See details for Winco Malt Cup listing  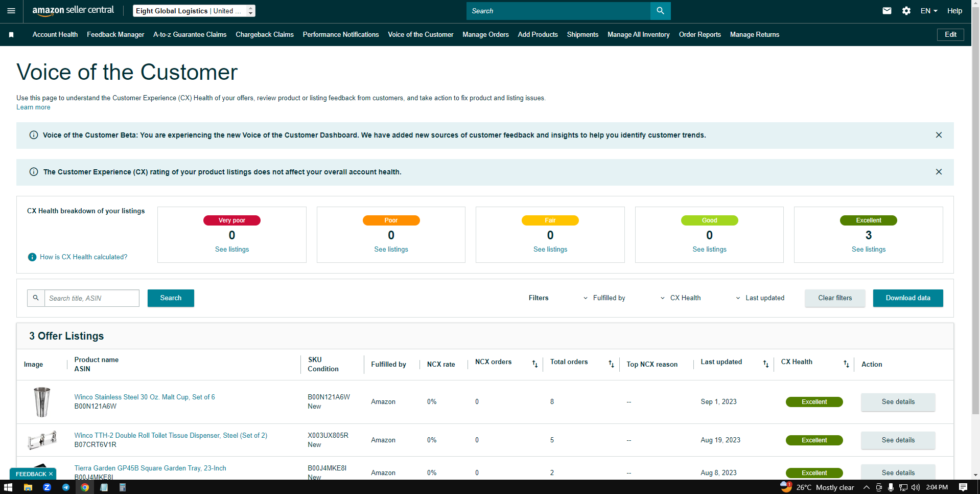pyautogui.click(x=898, y=402)
